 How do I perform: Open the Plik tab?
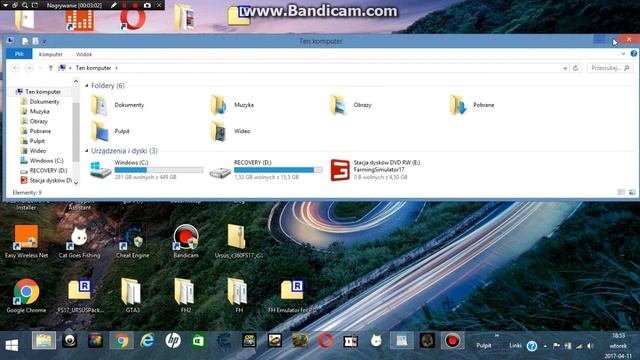[19, 54]
